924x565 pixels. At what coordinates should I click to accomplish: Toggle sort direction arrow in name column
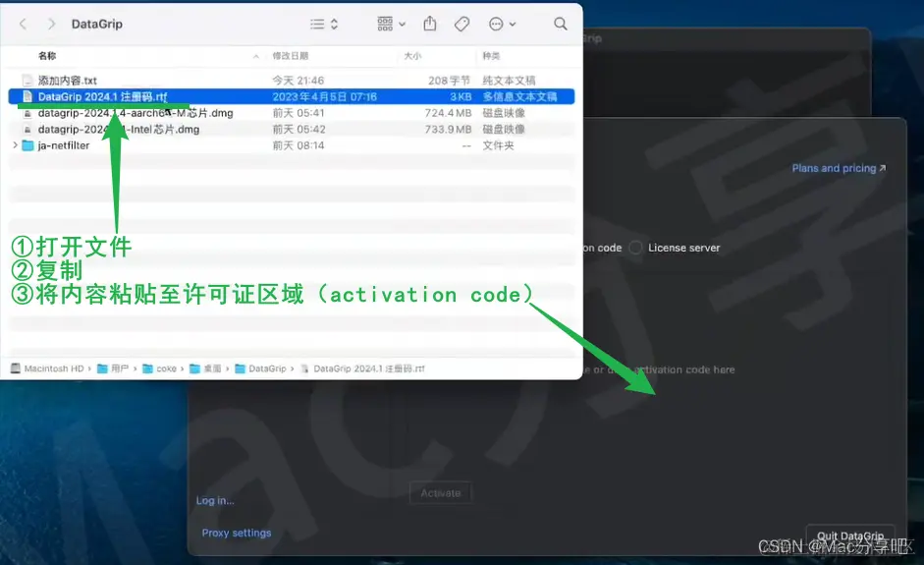(255, 56)
